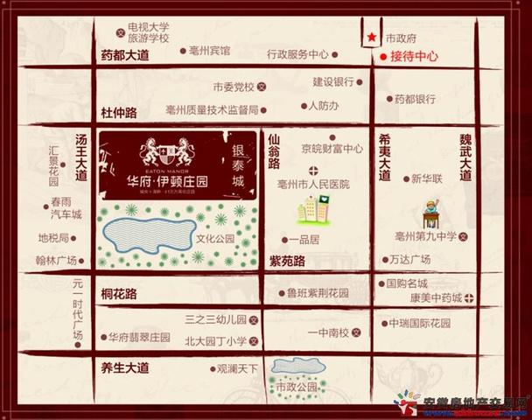Image resolution: width=532 pixels, height=420 pixels.
Task: Click the school icon beside 亳州第九中学
Action: (463, 237)
